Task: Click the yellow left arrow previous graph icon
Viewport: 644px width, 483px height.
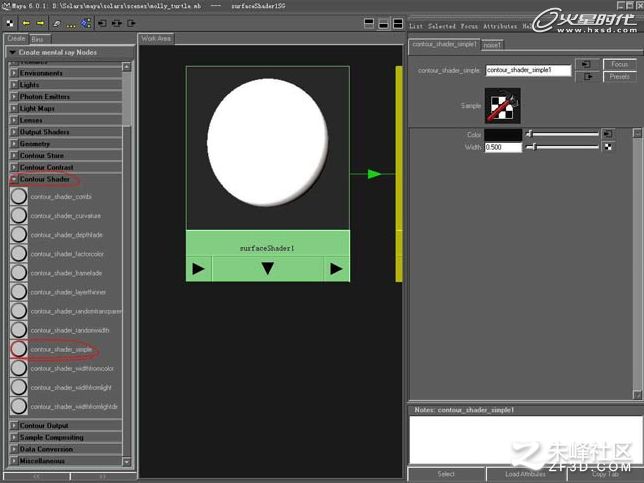Action: click(26, 23)
